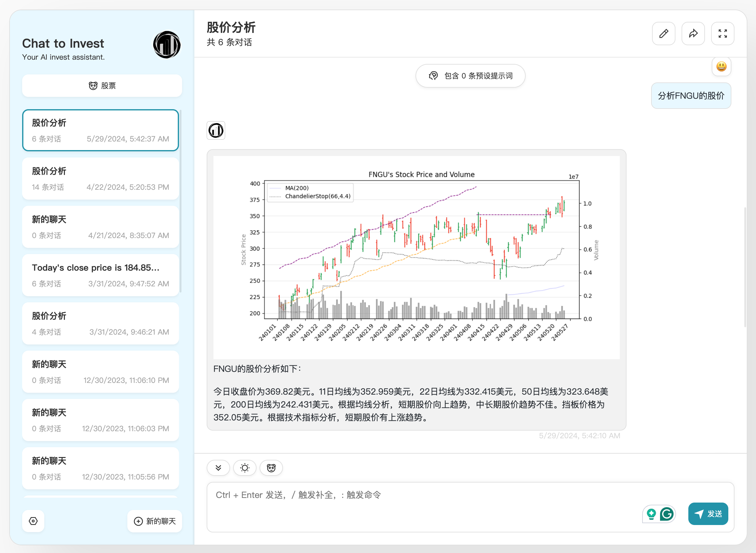
Task: Toggle the light/dark theme sun icon
Action: (x=245, y=467)
